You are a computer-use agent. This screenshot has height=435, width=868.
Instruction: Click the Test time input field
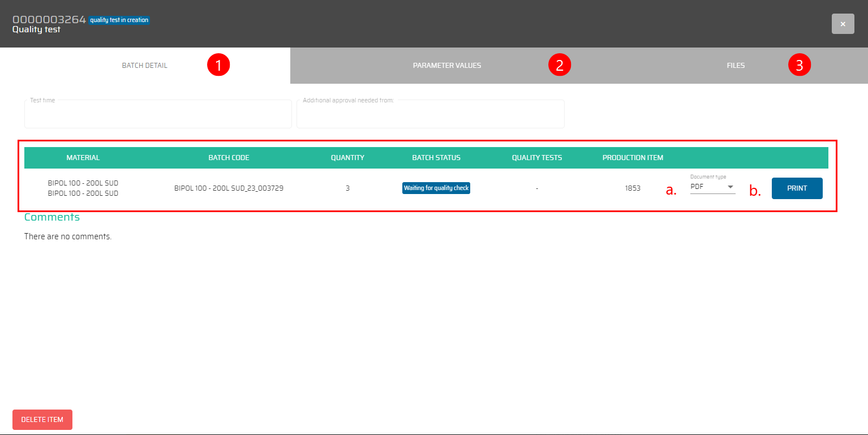point(158,115)
